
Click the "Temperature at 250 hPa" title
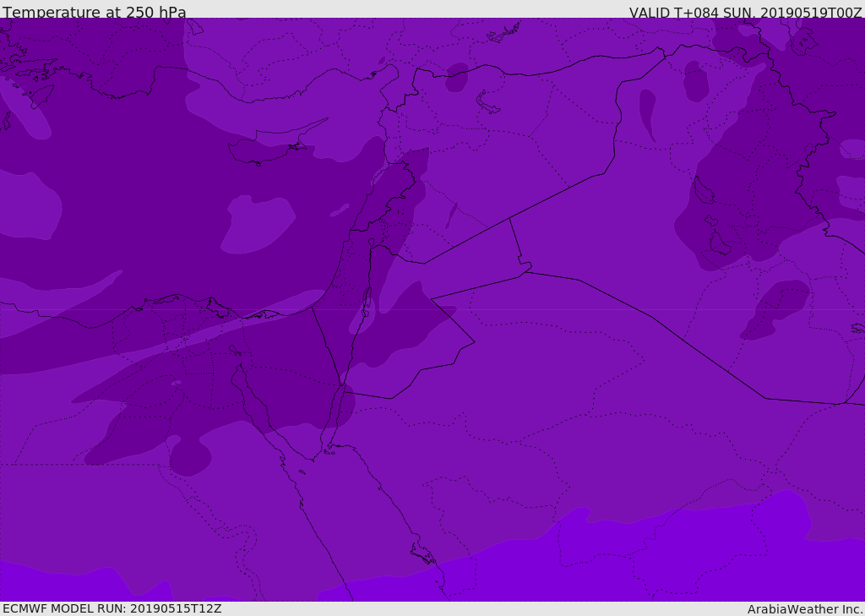95,12
